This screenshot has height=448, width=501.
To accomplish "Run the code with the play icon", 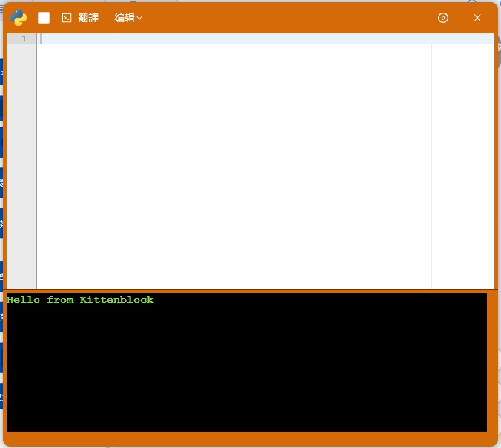I will click(443, 18).
